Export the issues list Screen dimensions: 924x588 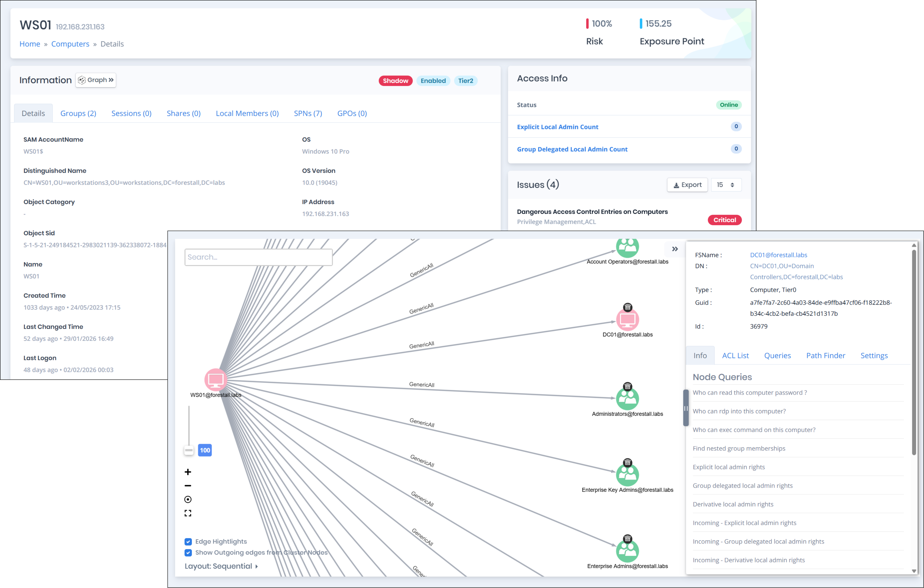687,185
